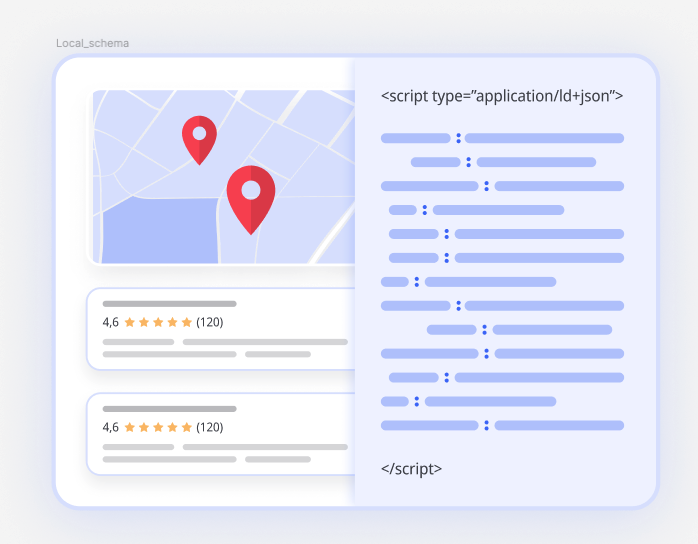Click the '4,6' rating in the second card

pos(110,427)
